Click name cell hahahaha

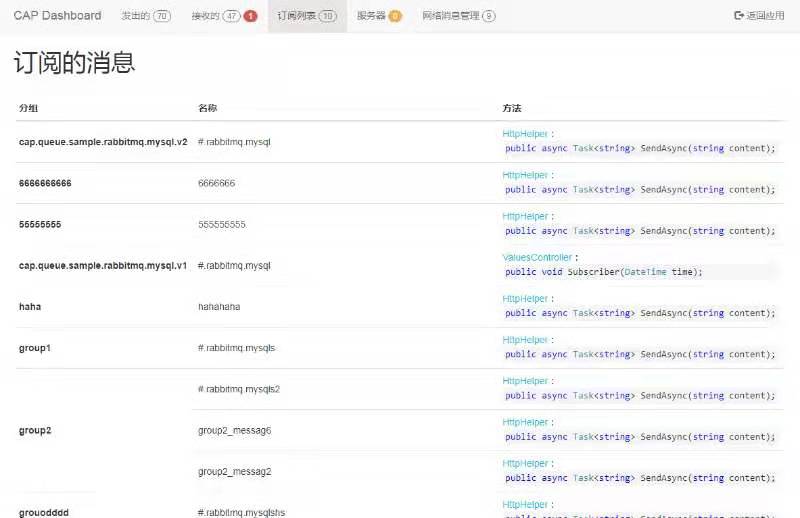pyautogui.click(x=219, y=307)
